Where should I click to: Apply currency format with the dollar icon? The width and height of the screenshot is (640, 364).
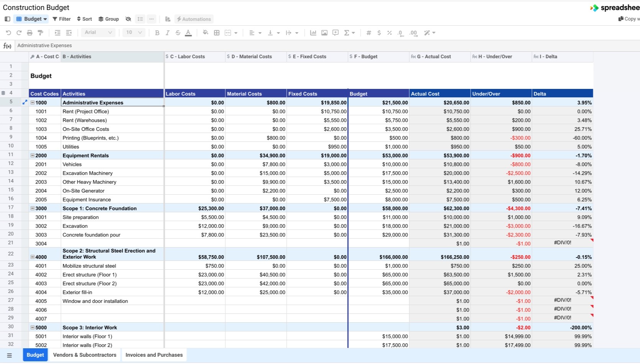click(x=379, y=33)
